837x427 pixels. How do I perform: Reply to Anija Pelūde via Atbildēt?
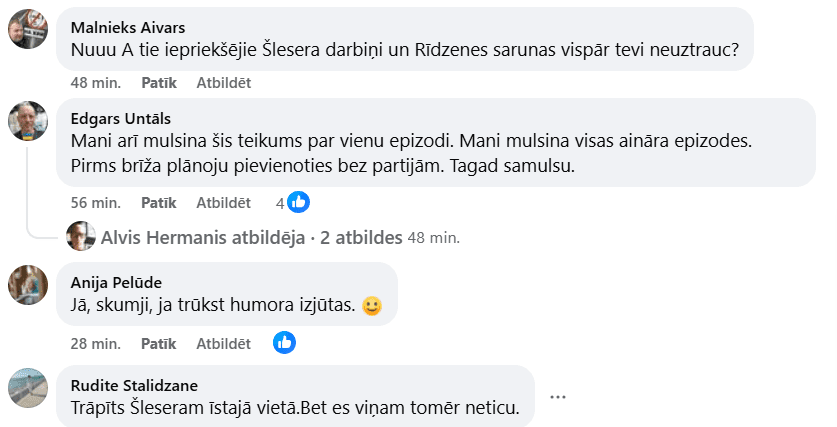(223, 343)
